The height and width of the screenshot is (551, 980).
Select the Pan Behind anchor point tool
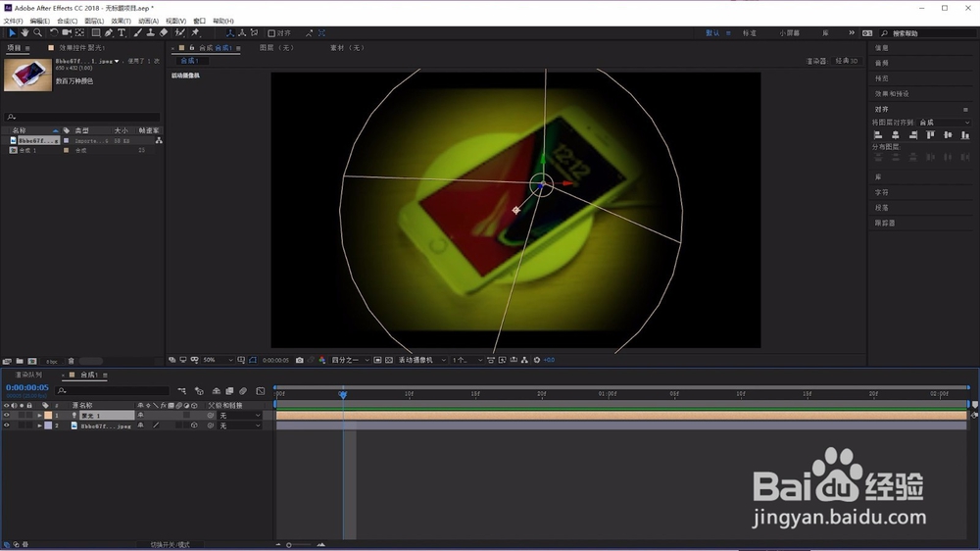click(79, 32)
